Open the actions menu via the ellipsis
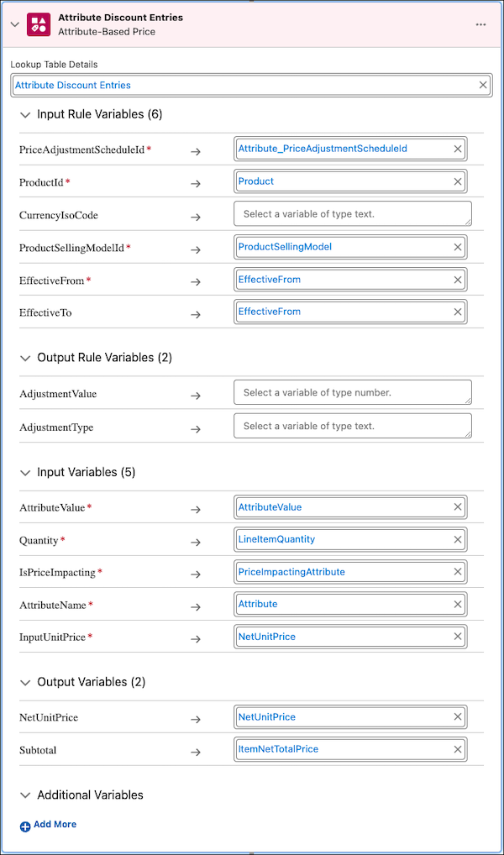The width and height of the screenshot is (504, 855). (482, 23)
